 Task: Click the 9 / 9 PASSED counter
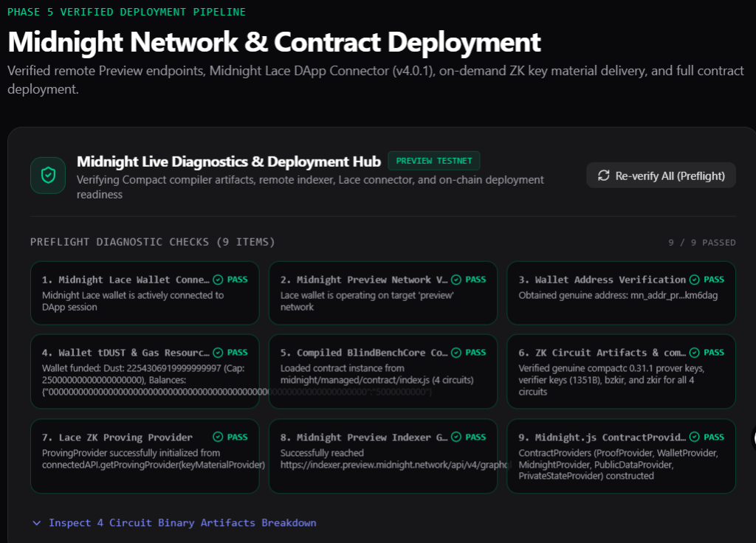[x=702, y=242]
